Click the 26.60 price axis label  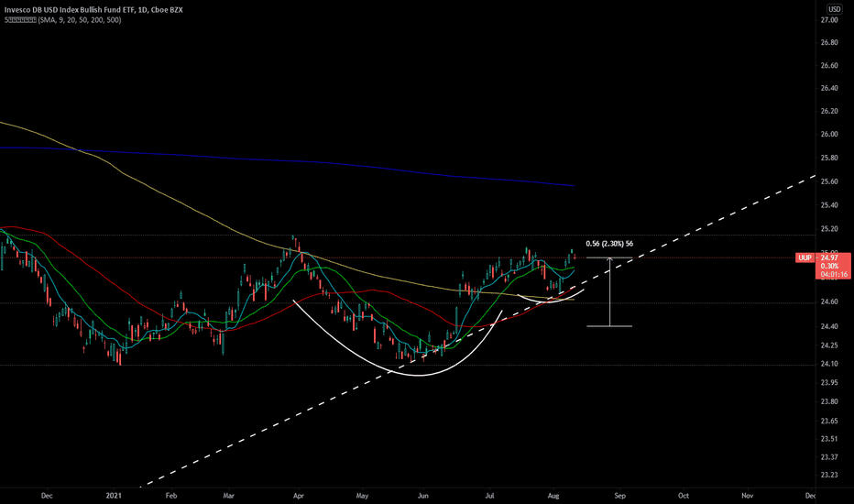pos(829,65)
